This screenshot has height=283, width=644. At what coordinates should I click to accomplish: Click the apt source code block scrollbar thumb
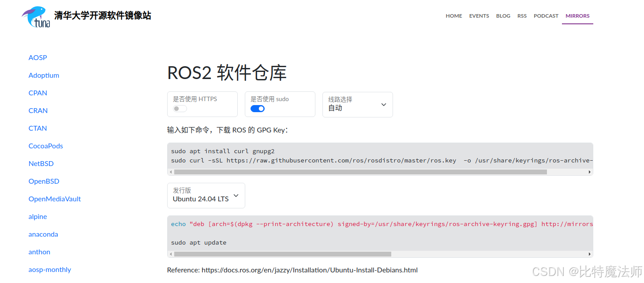click(x=283, y=254)
